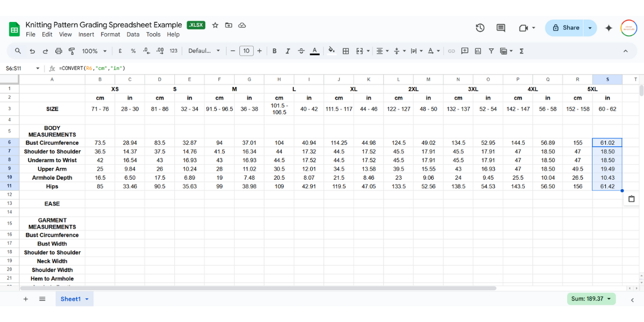Click the .XLSX file badge
This screenshot has width=644, height=322.
pos(196,25)
